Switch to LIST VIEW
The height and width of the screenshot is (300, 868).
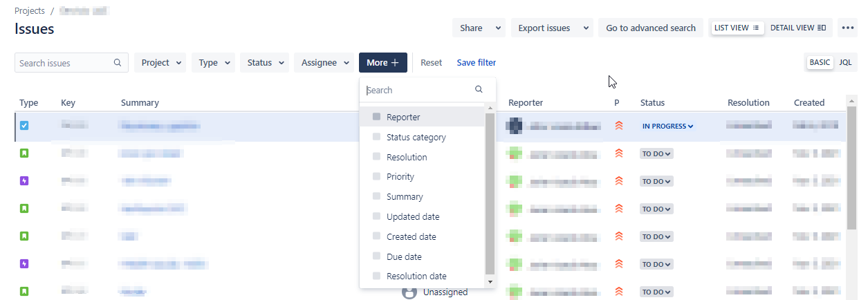737,28
